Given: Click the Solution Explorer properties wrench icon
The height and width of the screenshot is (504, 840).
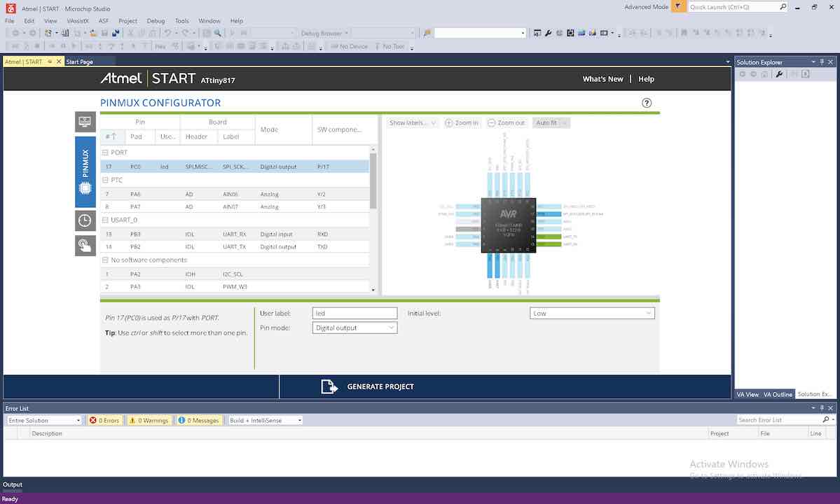Looking at the screenshot, I should tap(779, 74).
